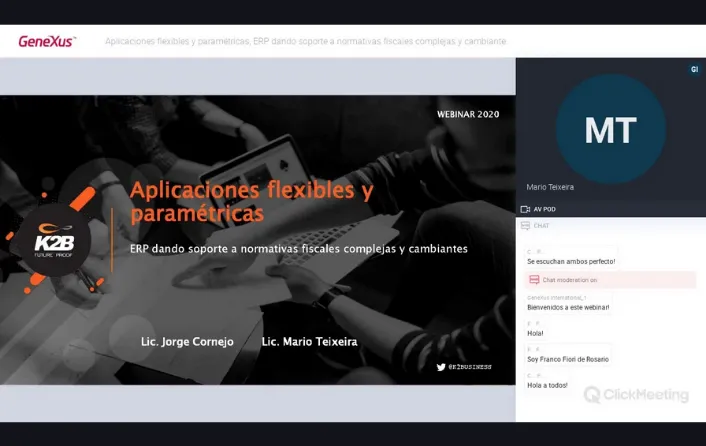
Task: Click the orange 'Aplicaciones flexibles y paramétricas' slide heading
Action: 252,201
